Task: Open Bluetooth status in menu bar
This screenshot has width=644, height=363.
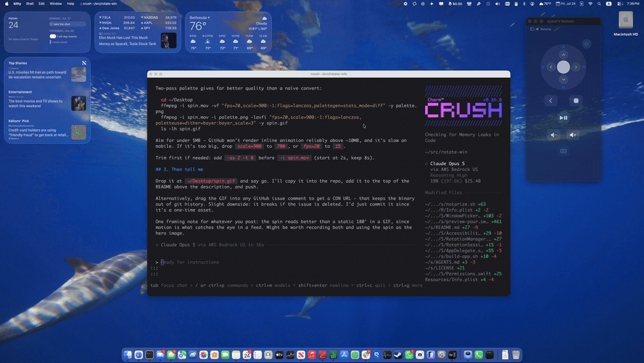Action: (x=524, y=4)
